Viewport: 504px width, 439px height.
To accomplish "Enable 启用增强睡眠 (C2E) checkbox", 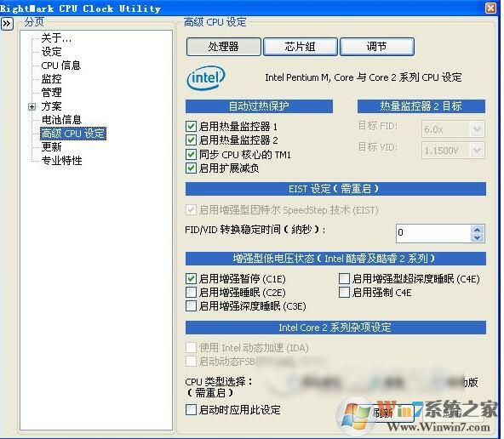I will click(x=191, y=292).
